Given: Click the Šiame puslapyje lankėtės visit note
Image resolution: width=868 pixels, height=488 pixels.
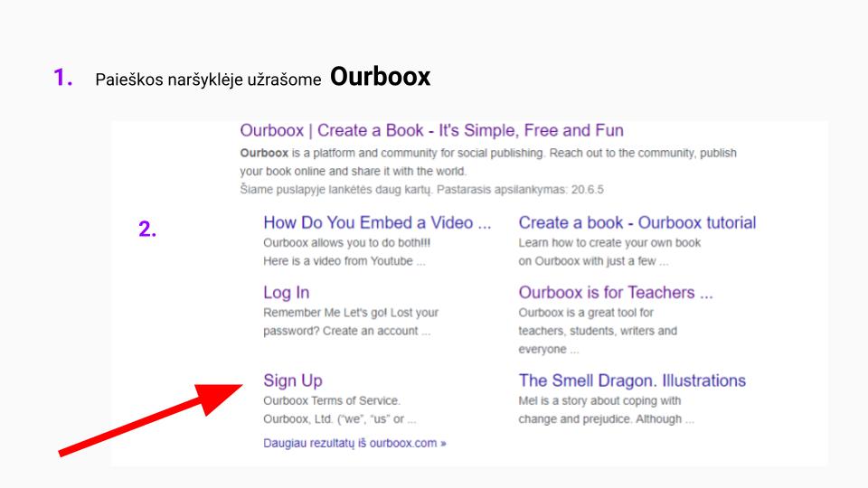Looking at the screenshot, I should click(421, 190).
